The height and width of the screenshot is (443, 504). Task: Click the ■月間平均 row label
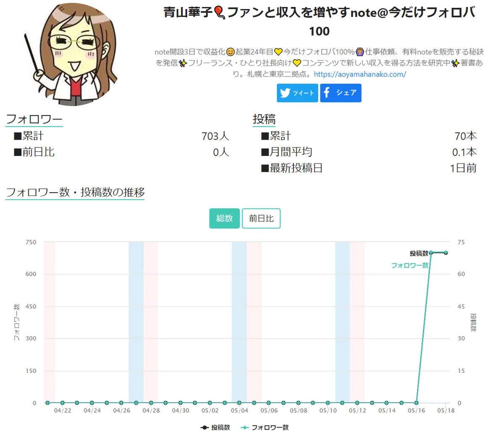point(286,152)
